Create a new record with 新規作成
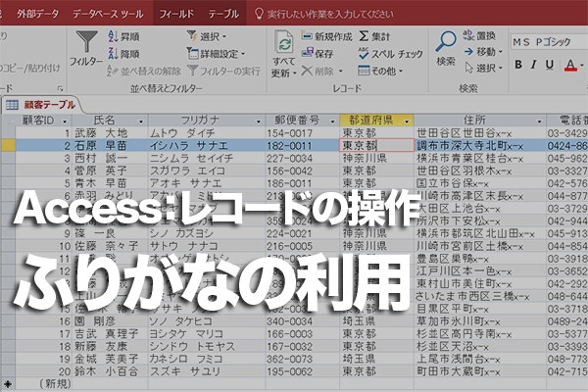 [326, 36]
